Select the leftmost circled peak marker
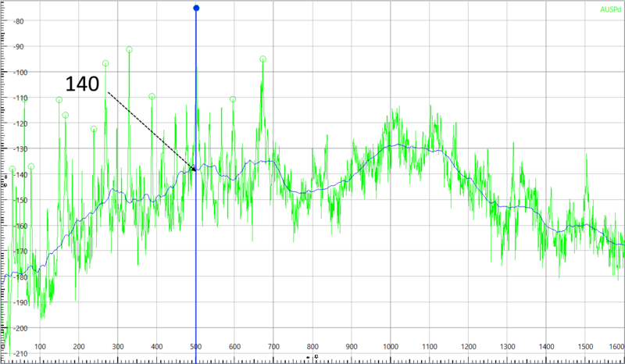The width and height of the screenshot is (625, 364). [x=12, y=169]
